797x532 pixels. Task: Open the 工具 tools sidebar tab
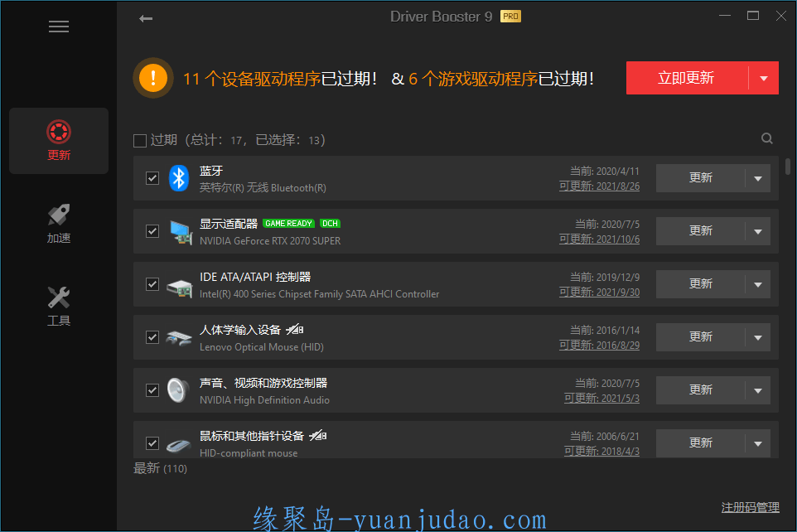tap(59, 306)
